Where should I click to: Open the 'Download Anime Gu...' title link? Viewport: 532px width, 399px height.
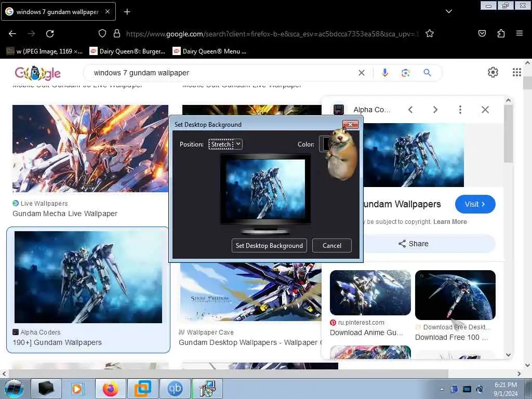pyautogui.click(x=366, y=332)
